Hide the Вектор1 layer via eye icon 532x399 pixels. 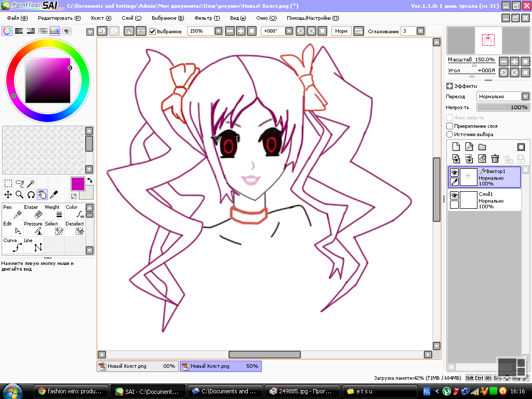click(454, 172)
